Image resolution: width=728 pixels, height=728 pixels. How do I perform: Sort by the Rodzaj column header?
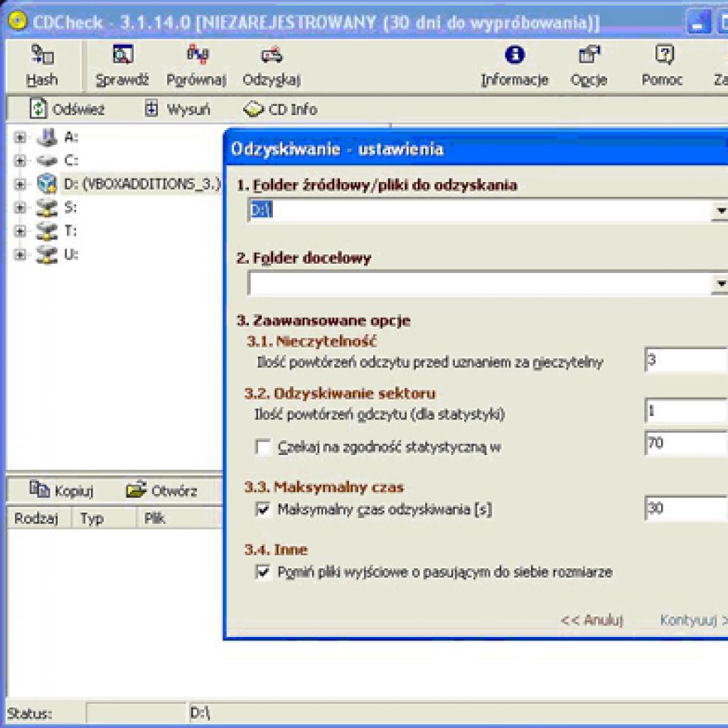tap(40, 518)
